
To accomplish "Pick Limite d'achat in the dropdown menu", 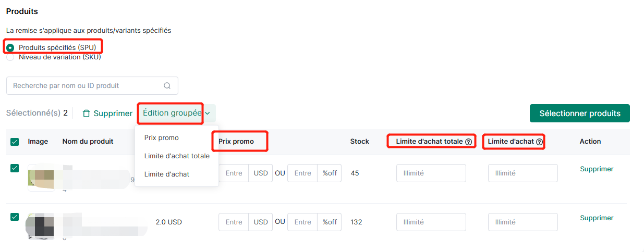I will pos(167,174).
